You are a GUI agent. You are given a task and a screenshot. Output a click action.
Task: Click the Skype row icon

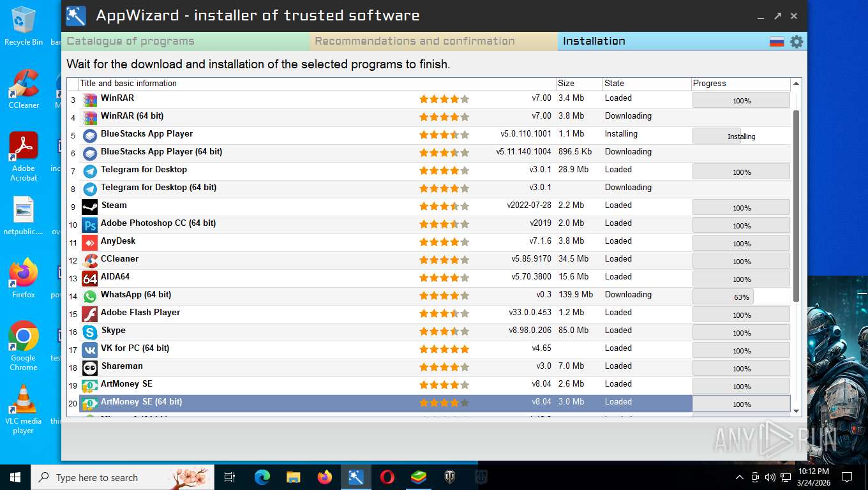pyautogui.click(x=90, y=332)
